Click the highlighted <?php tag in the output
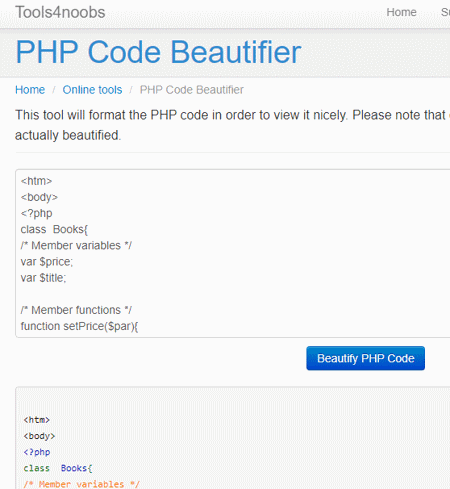The image size is (450, 489). click(37, 452)
